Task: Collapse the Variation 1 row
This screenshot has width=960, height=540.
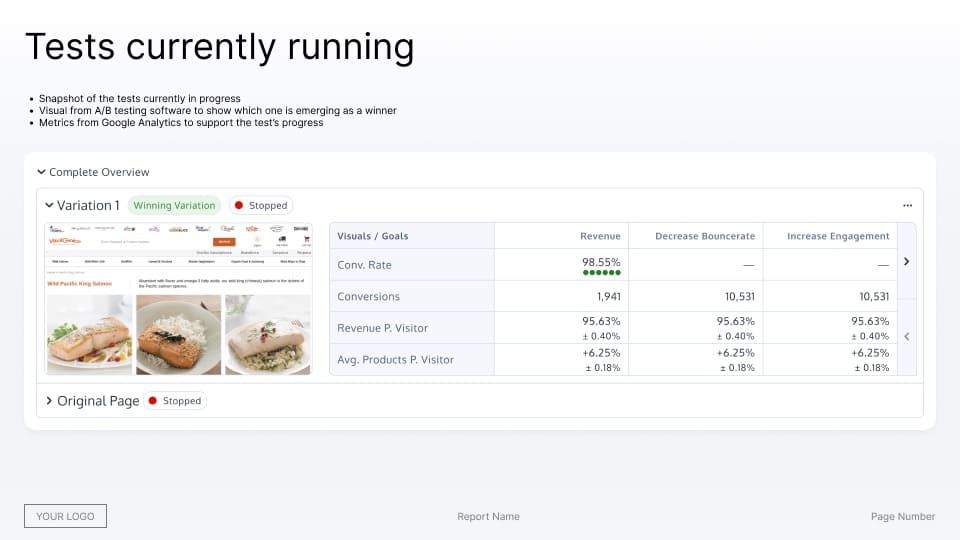Action: 49,205
